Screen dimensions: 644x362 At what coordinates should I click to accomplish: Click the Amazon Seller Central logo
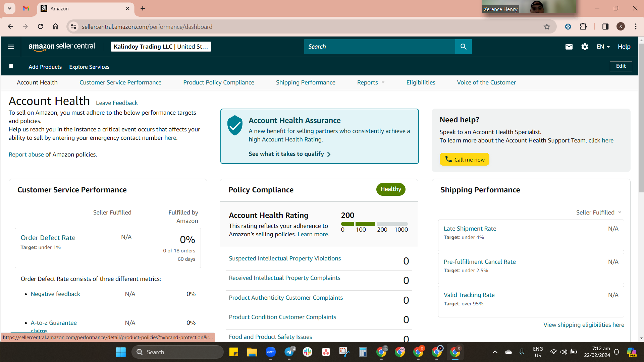coord(62,47)
